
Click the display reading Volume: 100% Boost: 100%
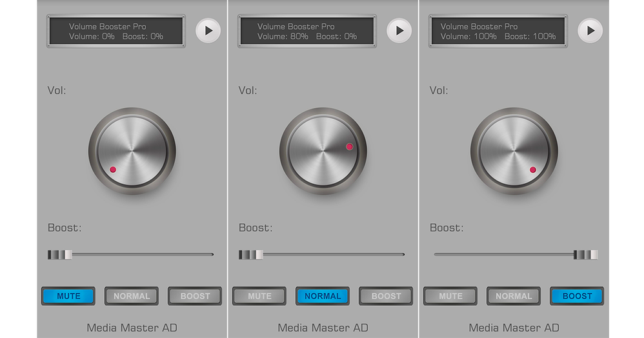coord(498,32)
